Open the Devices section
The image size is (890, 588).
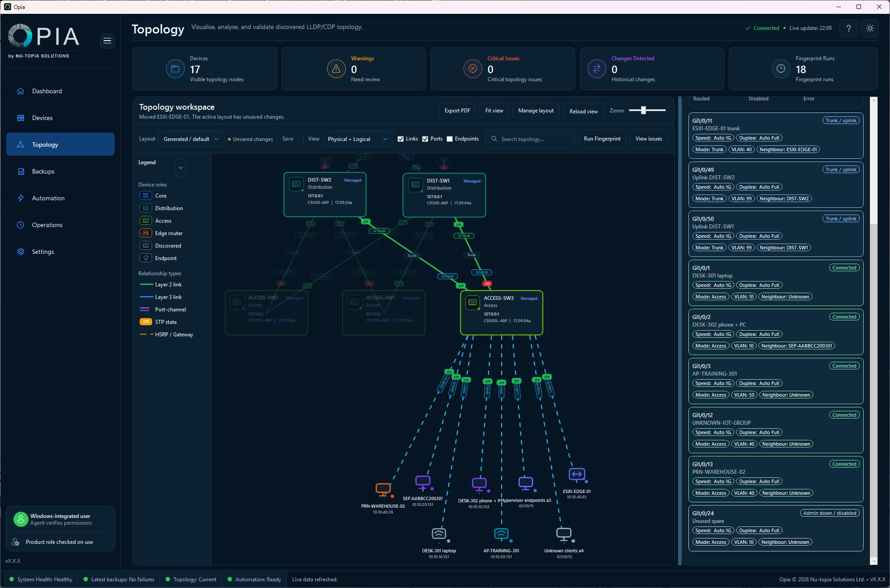(60, 118)
